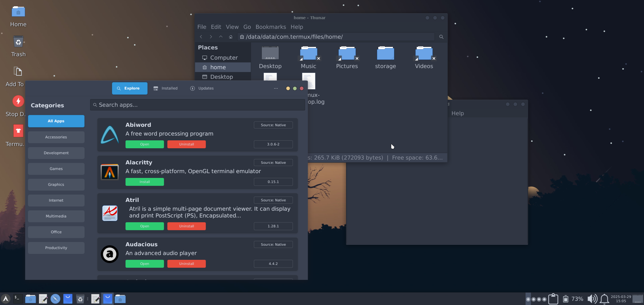Open Thunar's View menu
The height and width of the screenshot is (305, 644).
point(232,27)
